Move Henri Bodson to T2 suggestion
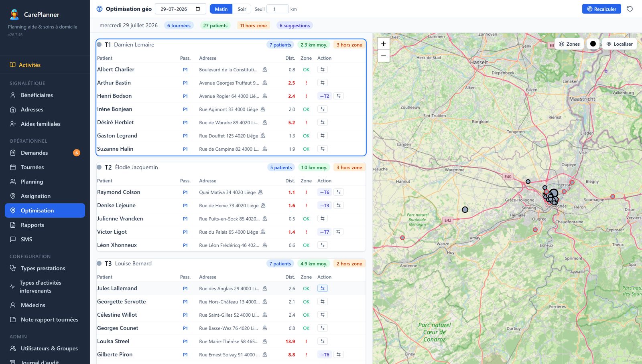The width and height of the screenshot is (642, 364). click(324, 96)
